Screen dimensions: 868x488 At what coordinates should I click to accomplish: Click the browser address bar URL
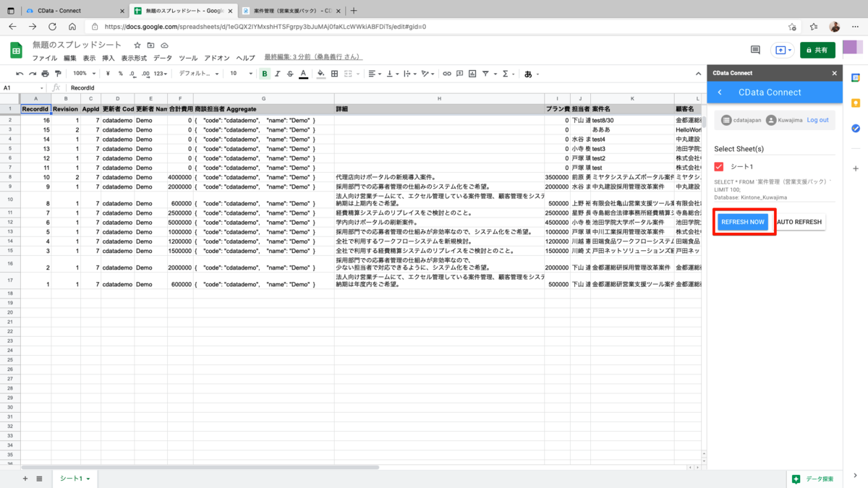(x=265, y=27)
